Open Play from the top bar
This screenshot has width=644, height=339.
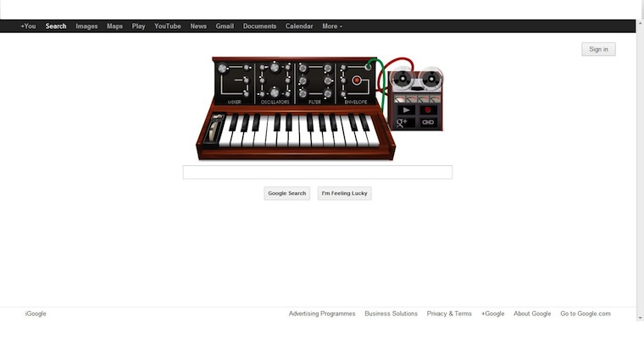point(138,26)
